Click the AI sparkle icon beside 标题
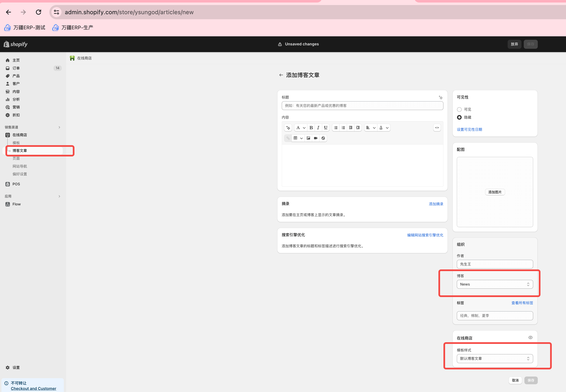The width and height of the screenshot is (566, 392). [x=441, y=97]
